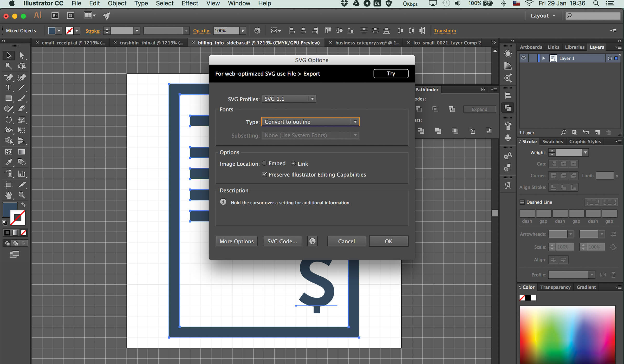The image size is (624, 364).
Task: Open the SVG Profiles dropdown
Action: point(289,99)
